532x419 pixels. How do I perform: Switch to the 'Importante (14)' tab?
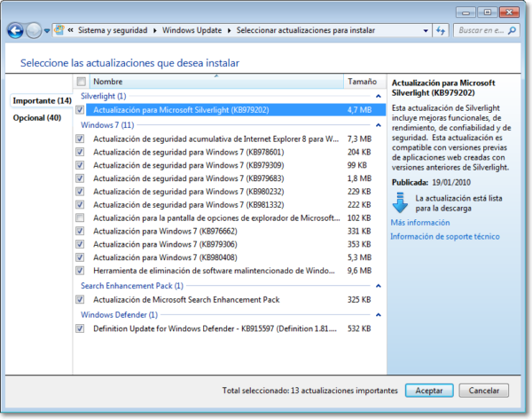tap(42, 100)
